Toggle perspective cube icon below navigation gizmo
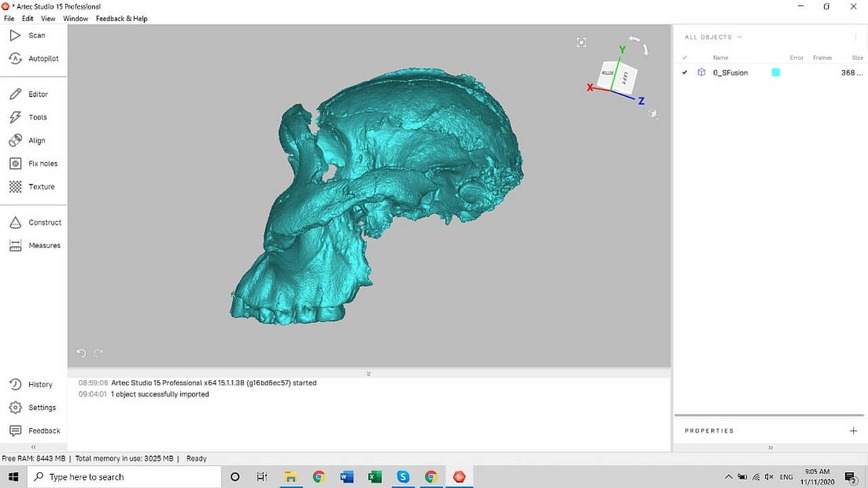Screen dimensions: 868x488 652,113
